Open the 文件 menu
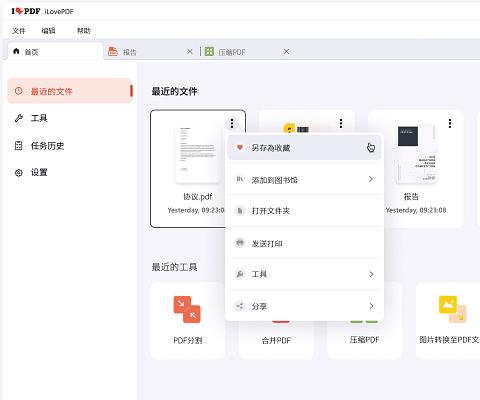 tap(19, 31)
